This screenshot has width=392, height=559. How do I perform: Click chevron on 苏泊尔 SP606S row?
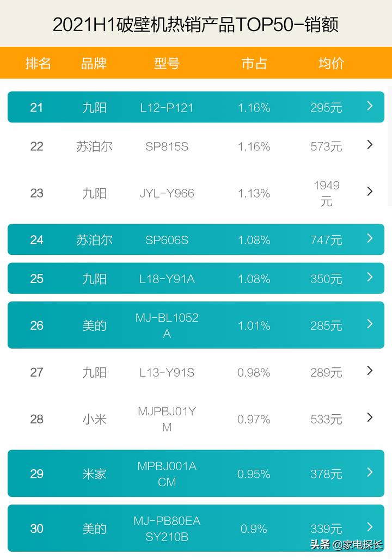coord(370,238)
